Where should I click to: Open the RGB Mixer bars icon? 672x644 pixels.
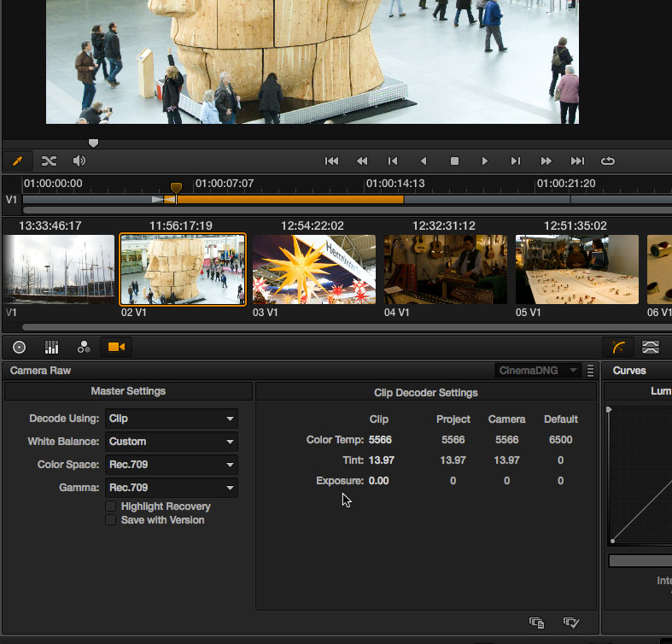click(x=51, y=347)
